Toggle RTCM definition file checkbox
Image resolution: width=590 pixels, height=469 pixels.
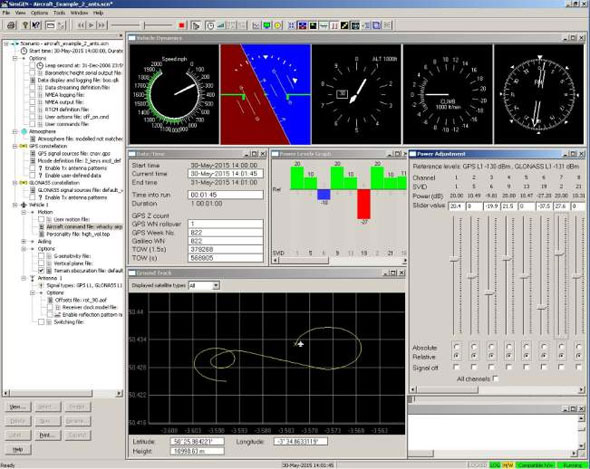(32, 110)
